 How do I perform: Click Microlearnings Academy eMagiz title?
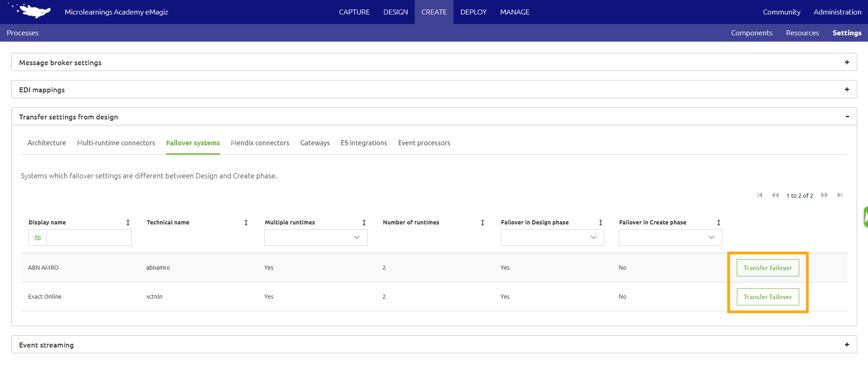point(116,12)
